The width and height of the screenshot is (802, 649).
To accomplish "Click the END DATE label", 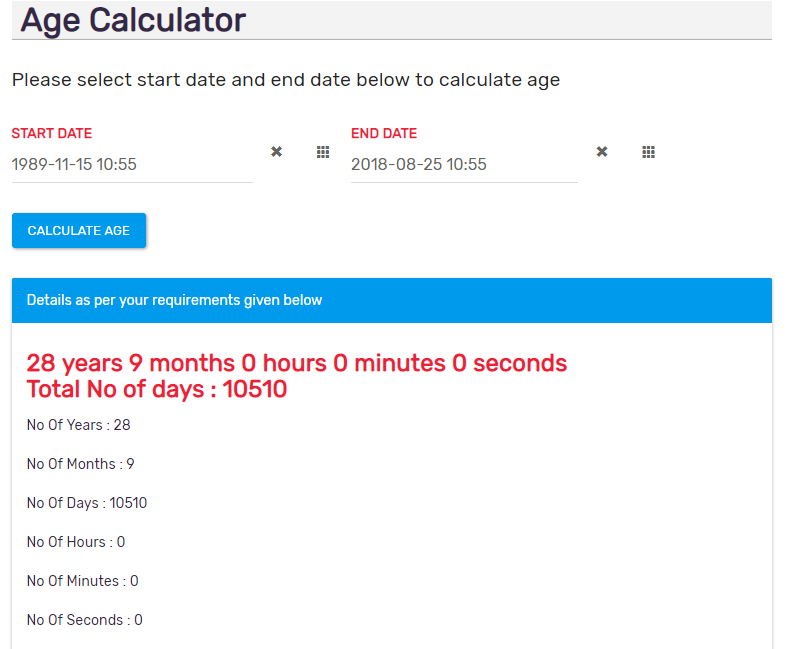I will [x=384, y=133].
